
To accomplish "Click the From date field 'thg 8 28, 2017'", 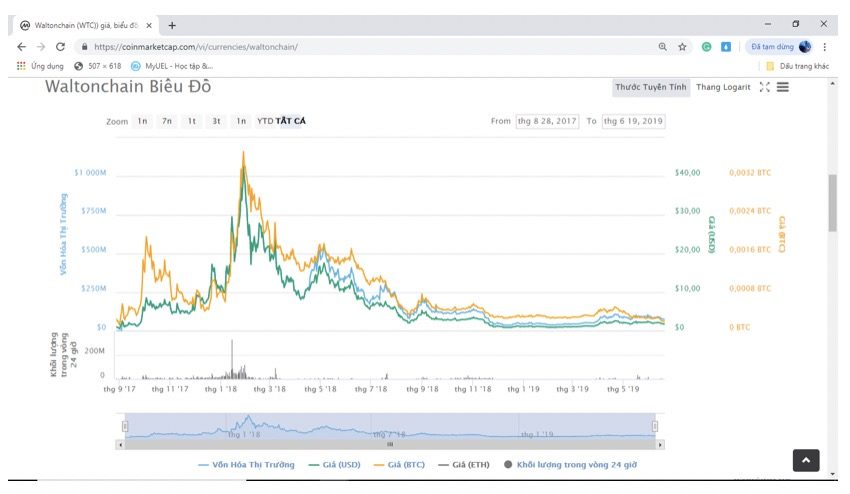I will pyautogui.click(x=547, y=121).
